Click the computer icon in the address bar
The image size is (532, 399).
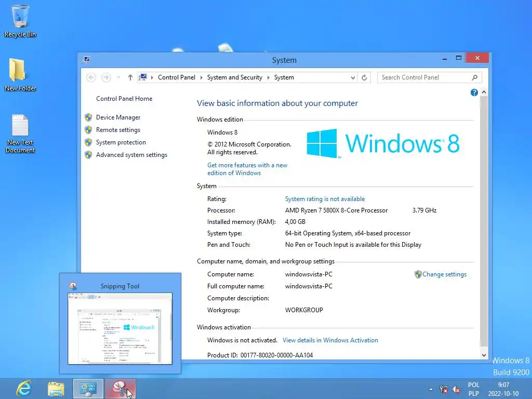point(143,77)
